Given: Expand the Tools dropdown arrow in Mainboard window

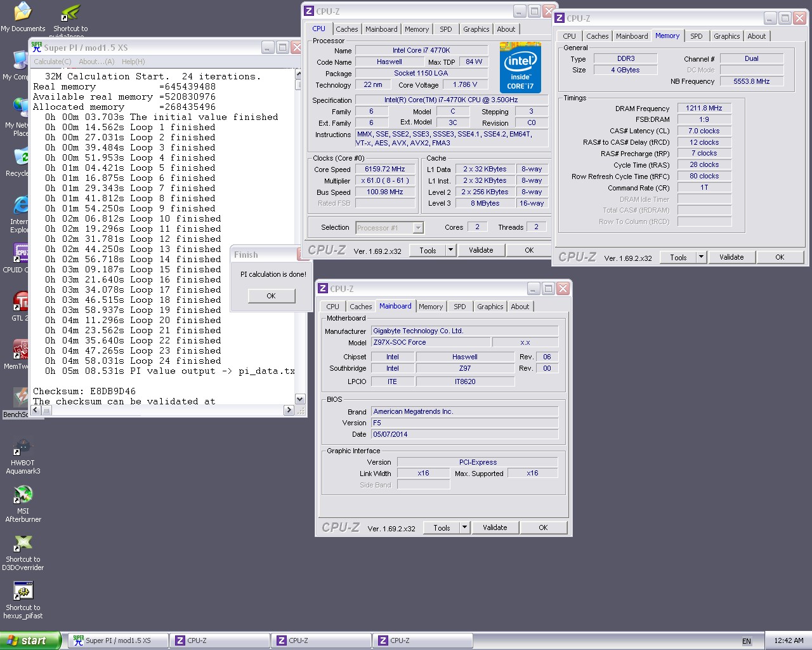Looking at the screenshot, I should (x=464, y=527).
